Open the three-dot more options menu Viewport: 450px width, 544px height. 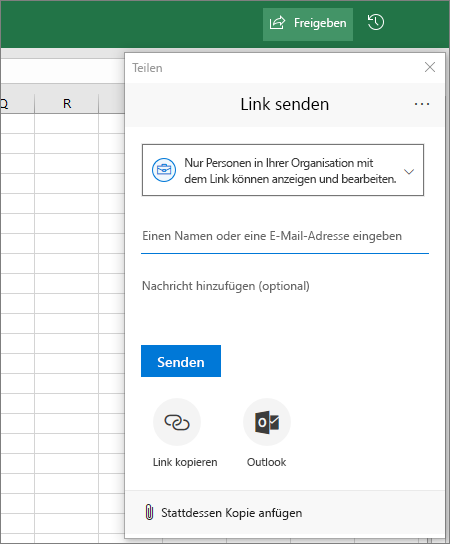(422, 104)
